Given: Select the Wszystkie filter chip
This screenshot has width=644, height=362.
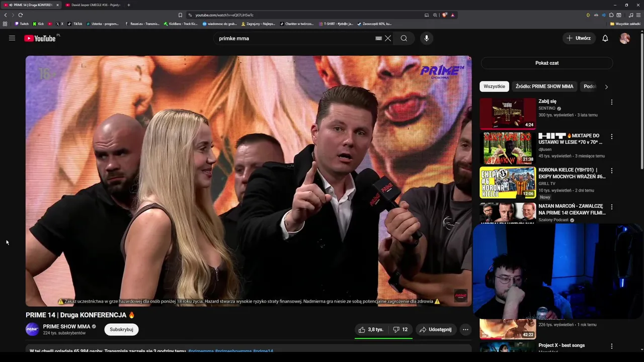Looking at the screenshot, I should point(494,86).
